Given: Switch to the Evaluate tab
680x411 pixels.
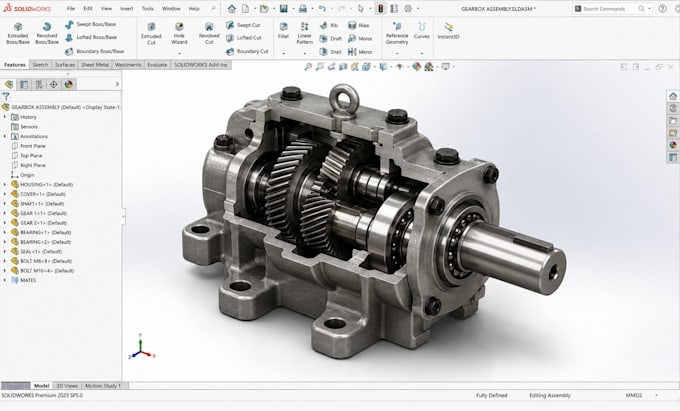Looking at the screenshot, I should 157,65.
